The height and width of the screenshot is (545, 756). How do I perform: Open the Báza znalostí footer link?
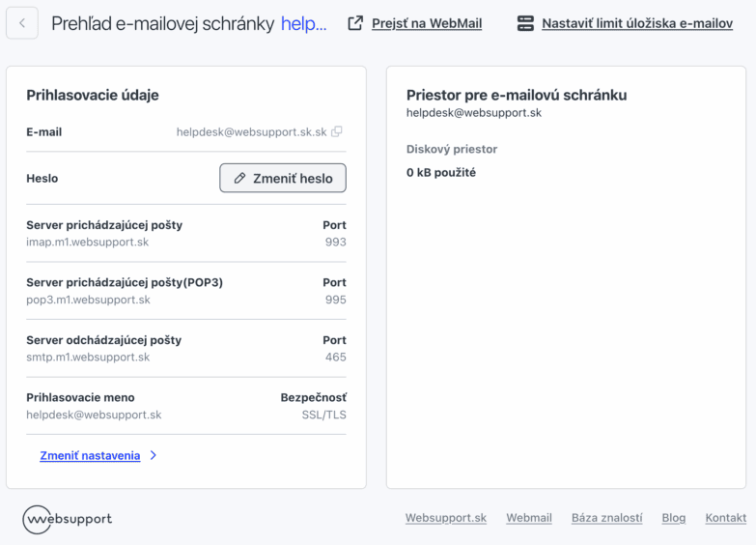point(607,518)
